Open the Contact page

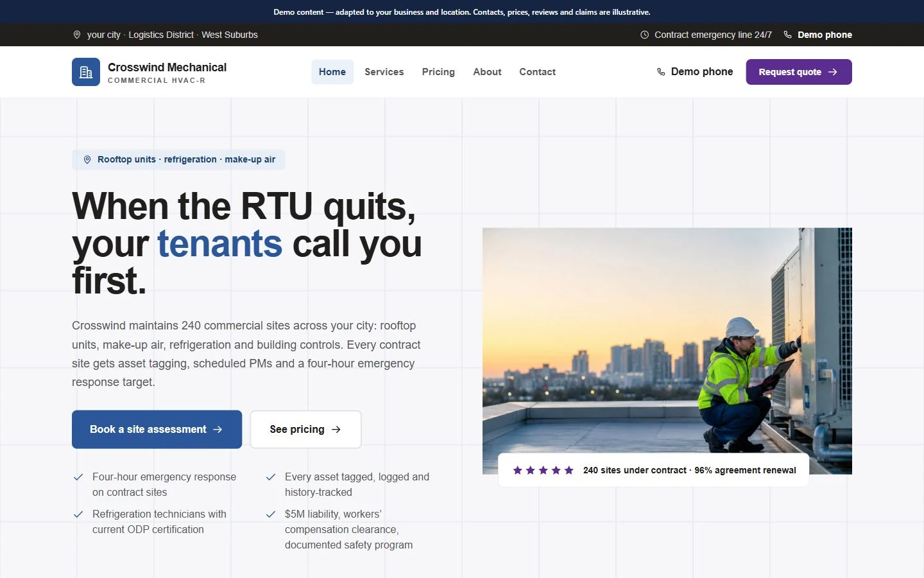tap(538, 72)
